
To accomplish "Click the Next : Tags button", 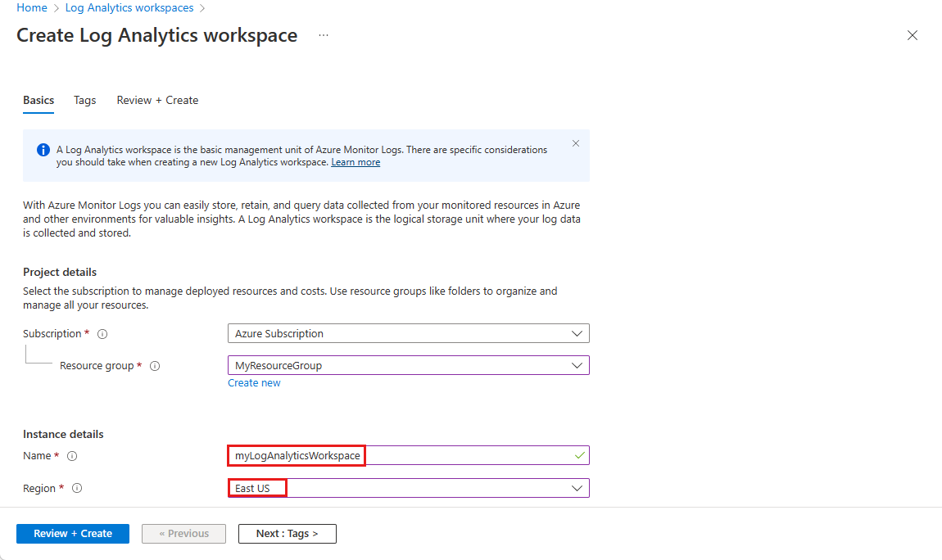I will (x=288, y=534).
